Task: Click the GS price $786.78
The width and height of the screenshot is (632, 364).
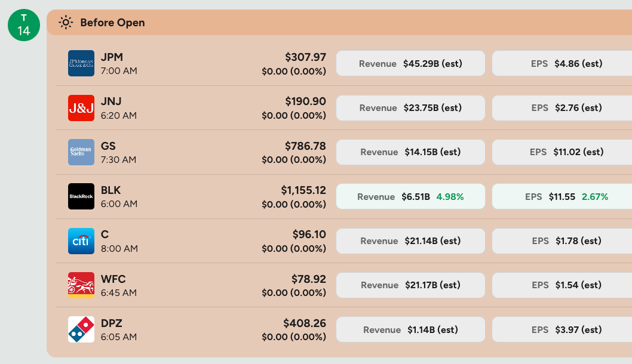Action: pyautogui.click(x=305, y=146)
